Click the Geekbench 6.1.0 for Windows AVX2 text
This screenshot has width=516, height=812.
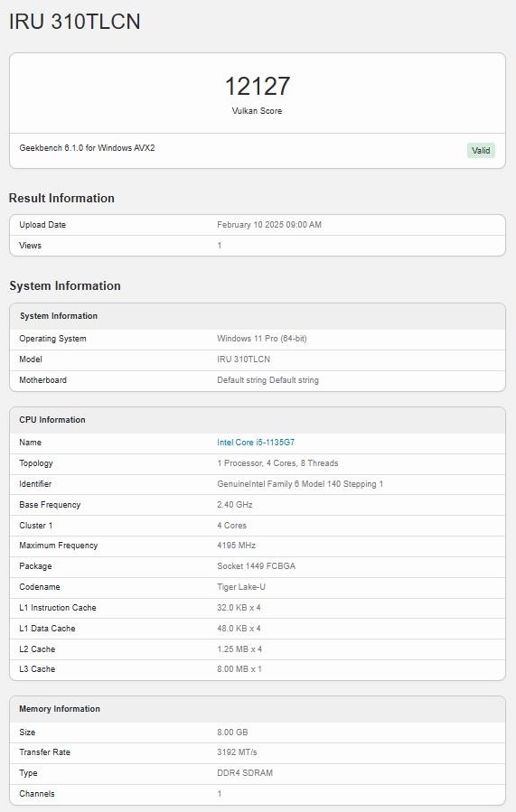click(x=87, y=147)
